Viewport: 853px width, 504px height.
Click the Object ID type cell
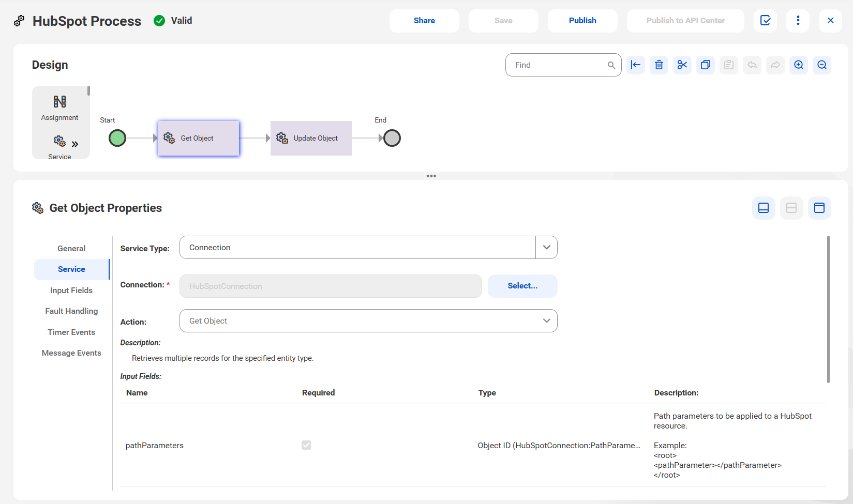[x=559, y=446]
